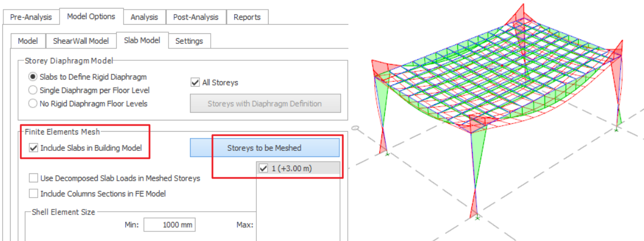The height and width of the screenshot is (241, 644).
Task: Open the Post-Analysis tab
Action: pos(196,17)
